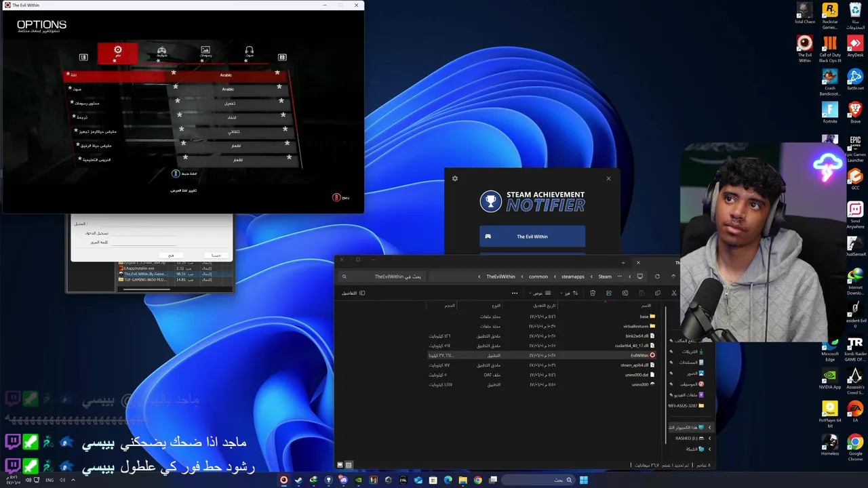Open Discord from the taskbar
Screen dimensions: 868x488
[343, 480]
